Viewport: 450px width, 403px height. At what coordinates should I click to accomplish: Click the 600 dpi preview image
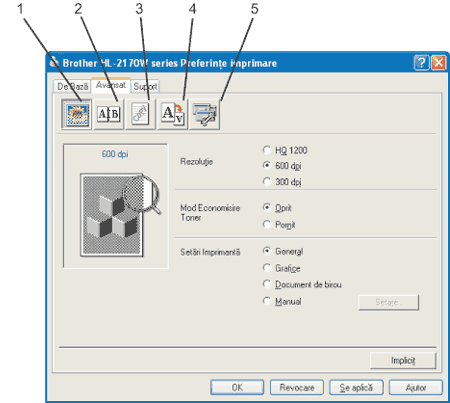[x=115, y=206]
